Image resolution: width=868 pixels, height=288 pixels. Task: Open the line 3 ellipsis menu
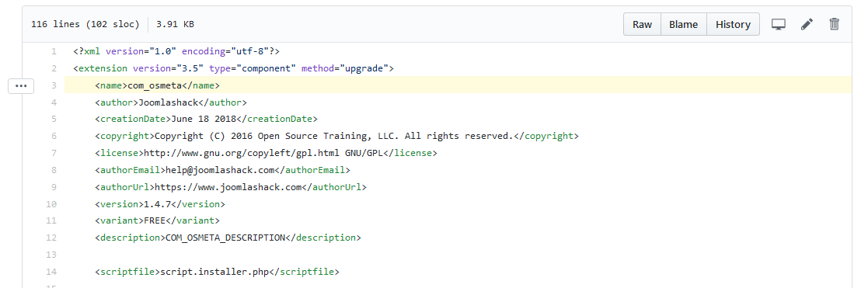[x=21, y=85]
